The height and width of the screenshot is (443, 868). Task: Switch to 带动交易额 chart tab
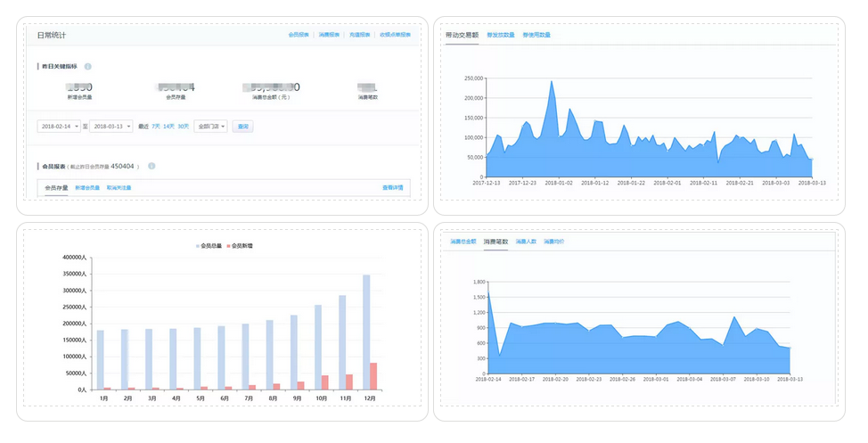pyautogui.click(x=462, y=35)
